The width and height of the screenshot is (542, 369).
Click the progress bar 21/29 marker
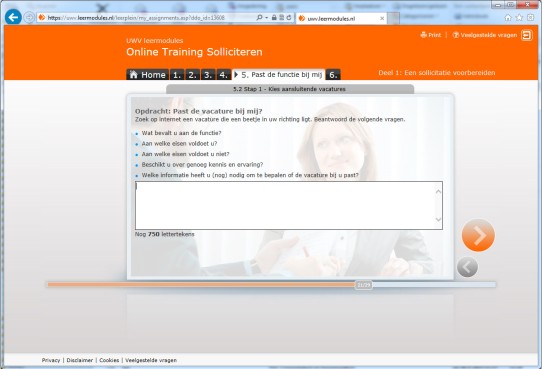click(364, 285)
